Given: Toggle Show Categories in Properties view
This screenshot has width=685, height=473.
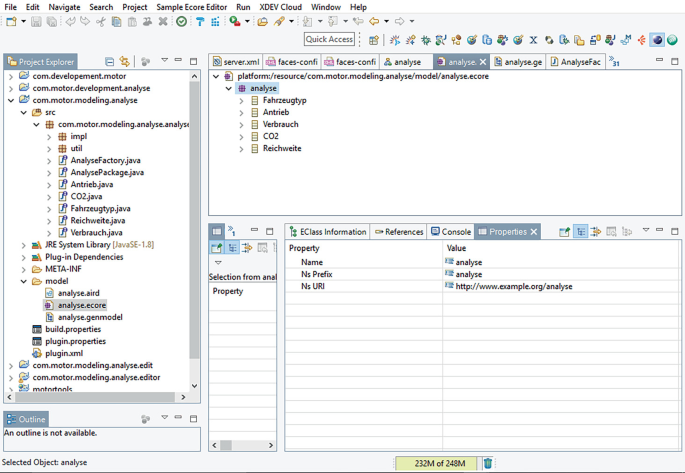Looking at the screenshot, I should [581, 232].
